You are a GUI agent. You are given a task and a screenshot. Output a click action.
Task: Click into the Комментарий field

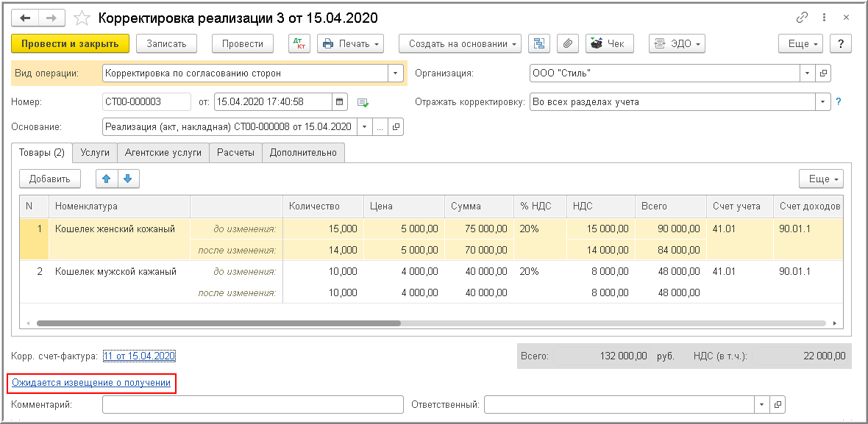[253, 404]
